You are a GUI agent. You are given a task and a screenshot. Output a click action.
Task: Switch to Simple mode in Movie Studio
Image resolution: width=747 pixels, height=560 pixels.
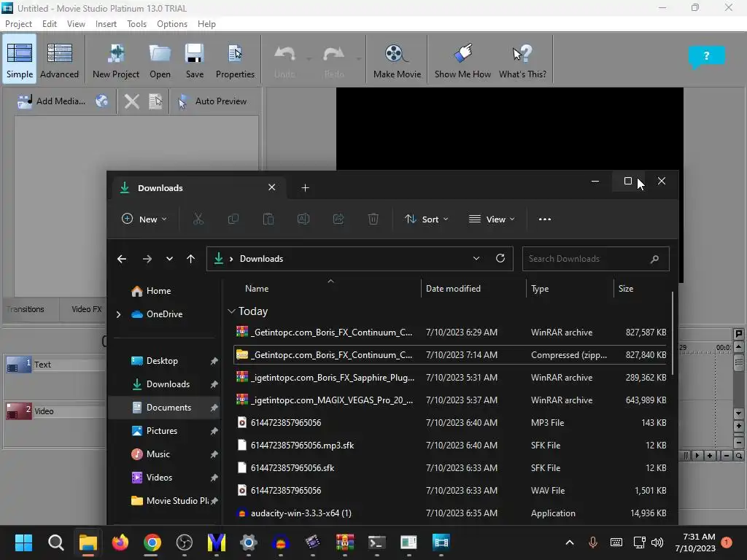(x=20, y=60)
